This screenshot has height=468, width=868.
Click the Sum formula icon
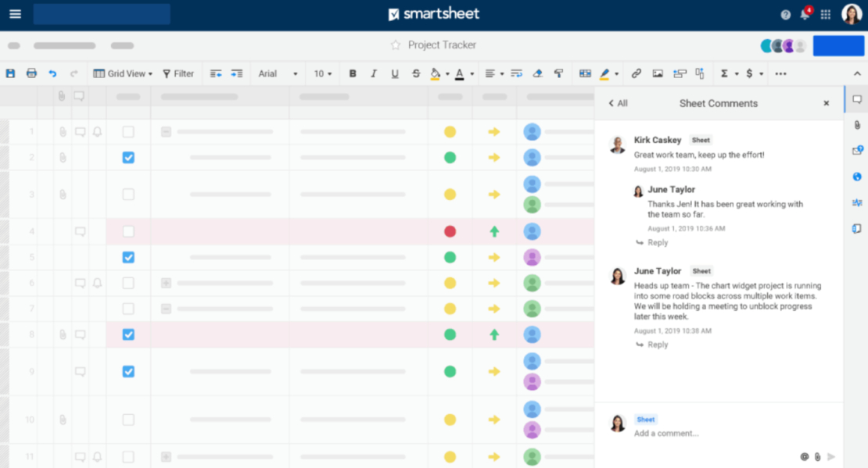[x=725, y=73]
